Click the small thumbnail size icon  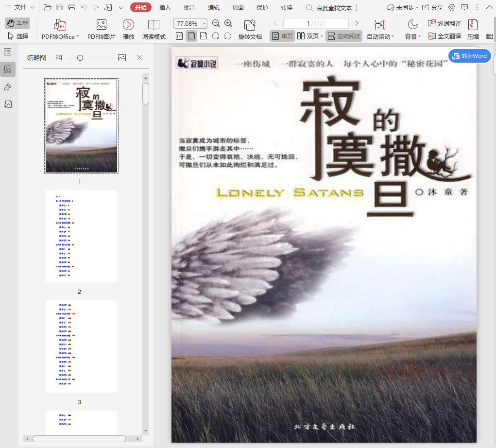point(58,58)
